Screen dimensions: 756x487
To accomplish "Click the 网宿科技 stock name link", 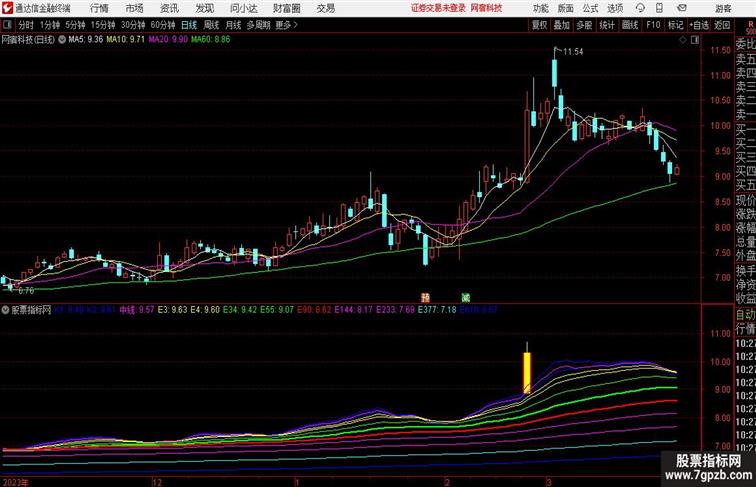I will [486, 8].
